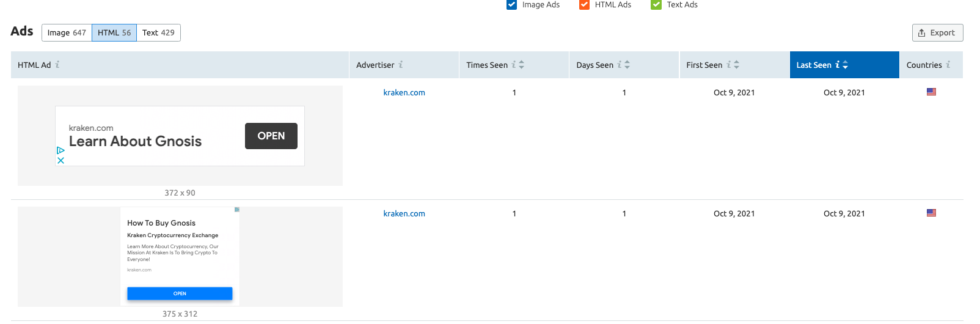
Task: Sort by First Seen arrows
Action: pos(736,65)
